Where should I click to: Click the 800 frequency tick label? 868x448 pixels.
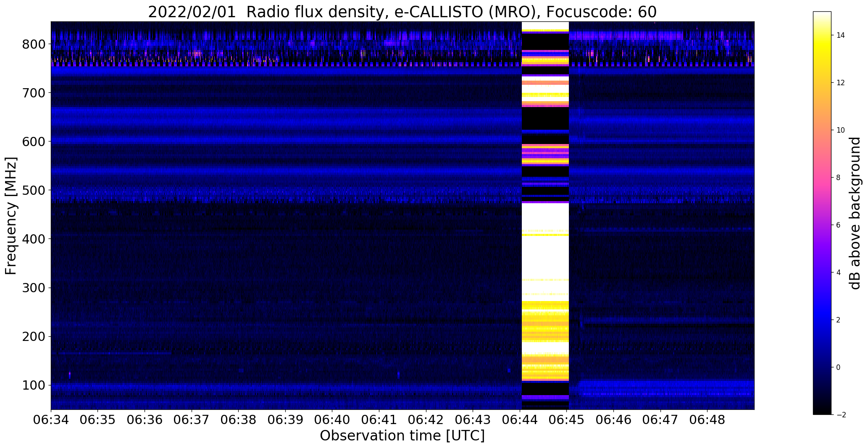point(33,44)
